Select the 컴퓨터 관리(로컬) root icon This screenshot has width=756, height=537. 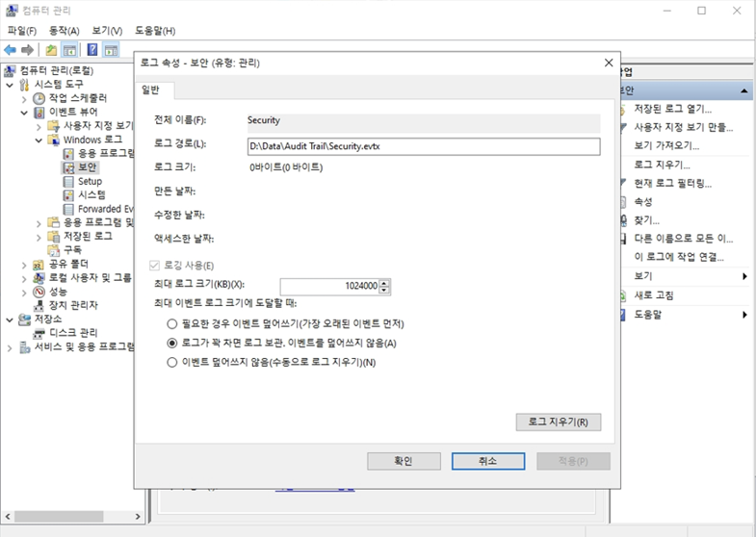[x=10, y=71]
